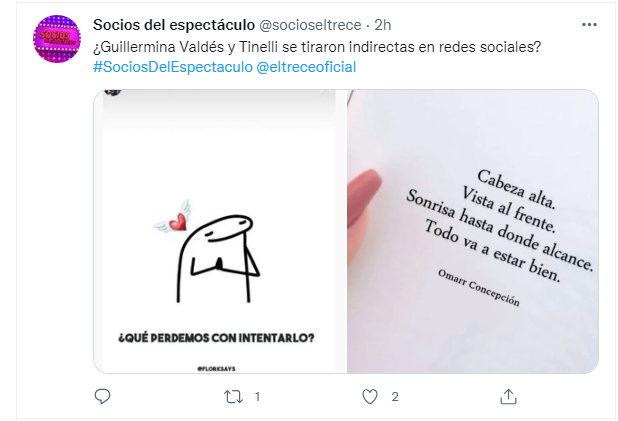Like the tweet with the heart icon
The height and width of the screenshot is (421, 618).
[370, 397]
